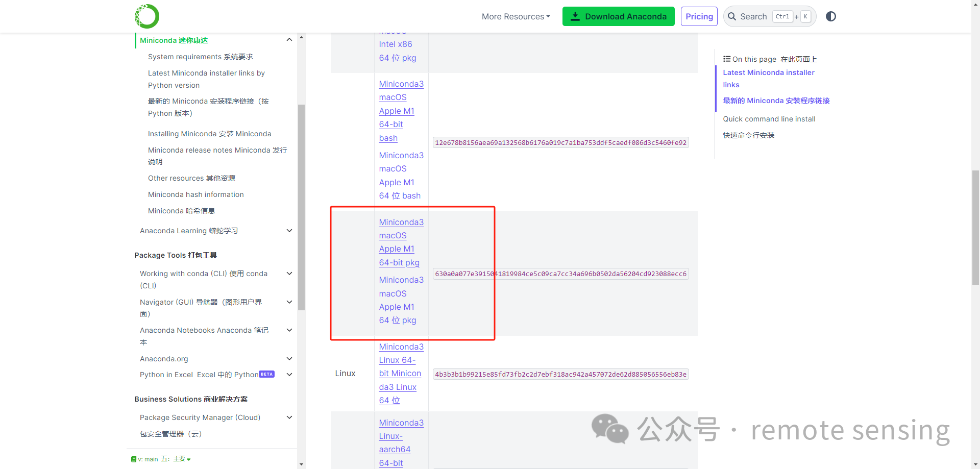Click Miniconda3 Linux 64-bit link
Viewport: 980px width, 469px height.
401,374
